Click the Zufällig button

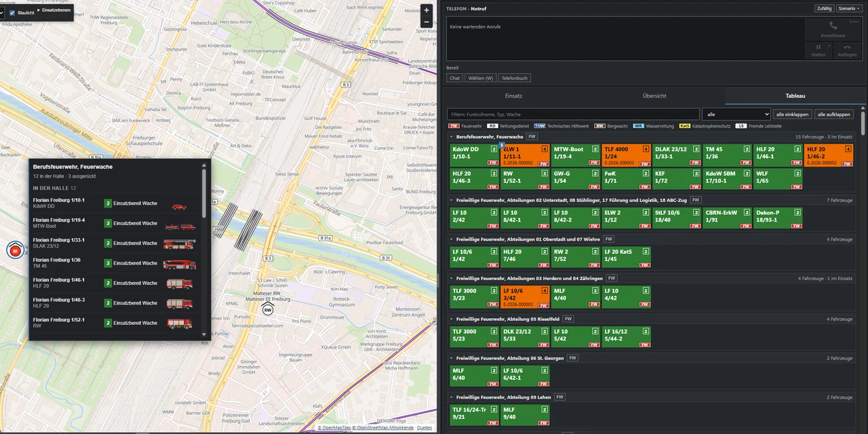[824, 8]
